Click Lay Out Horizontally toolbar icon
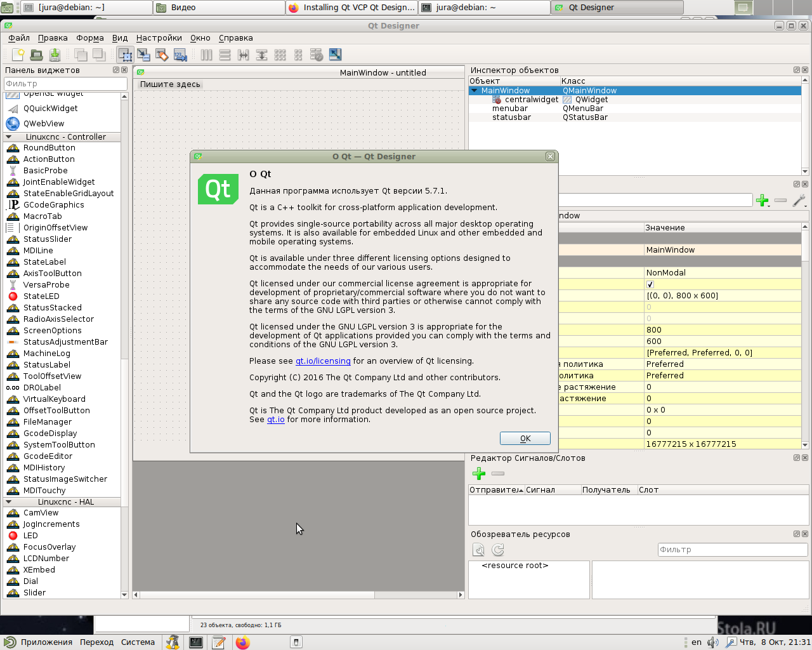This screenshot has height=650, width=812. click(207, 55)
